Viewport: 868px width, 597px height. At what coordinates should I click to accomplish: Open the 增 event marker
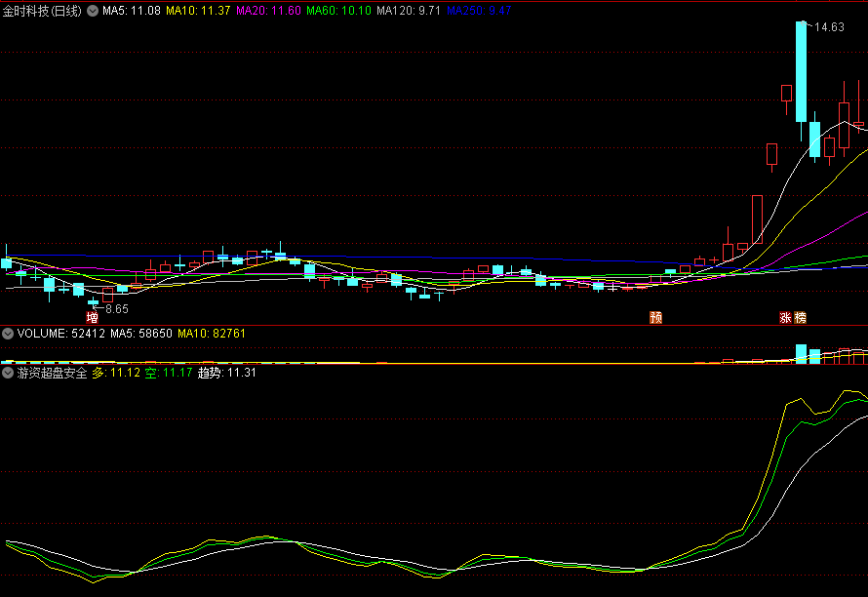click(93, 317)
